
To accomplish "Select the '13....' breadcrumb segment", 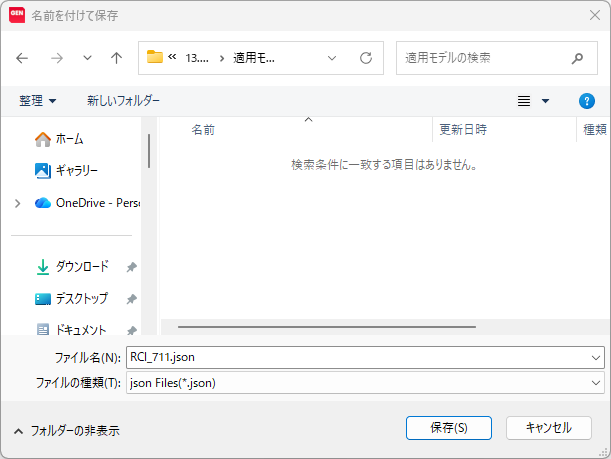I will 197,58.
